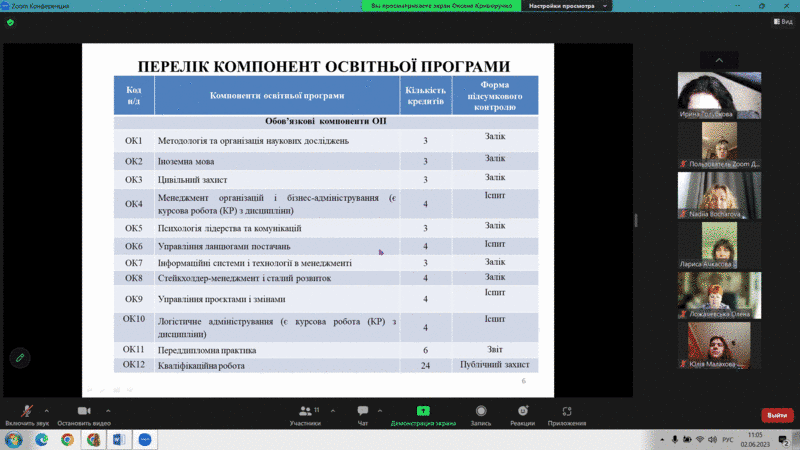Show hidden tray icons arrow
This screenshot has width=800, height=450.
(662, 439)
